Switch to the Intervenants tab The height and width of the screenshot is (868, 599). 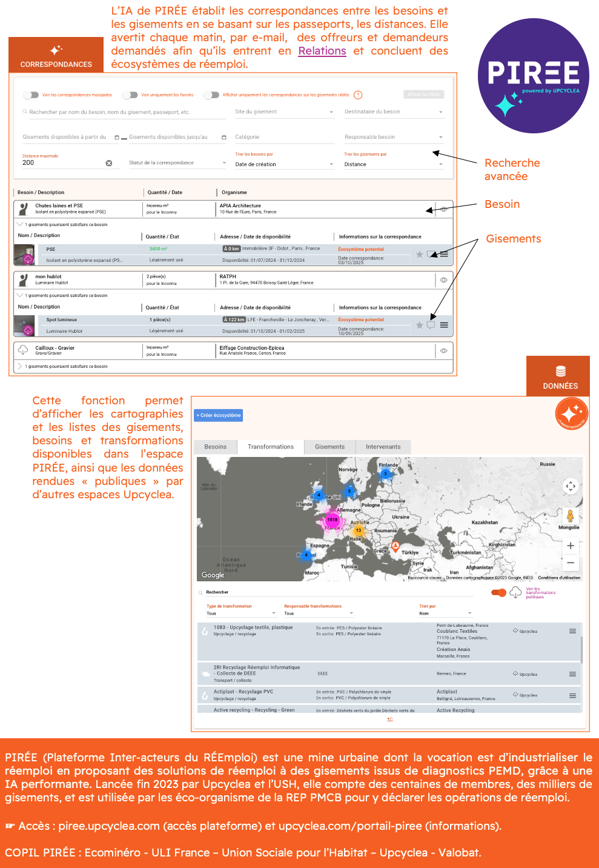[x=383, y=447]
